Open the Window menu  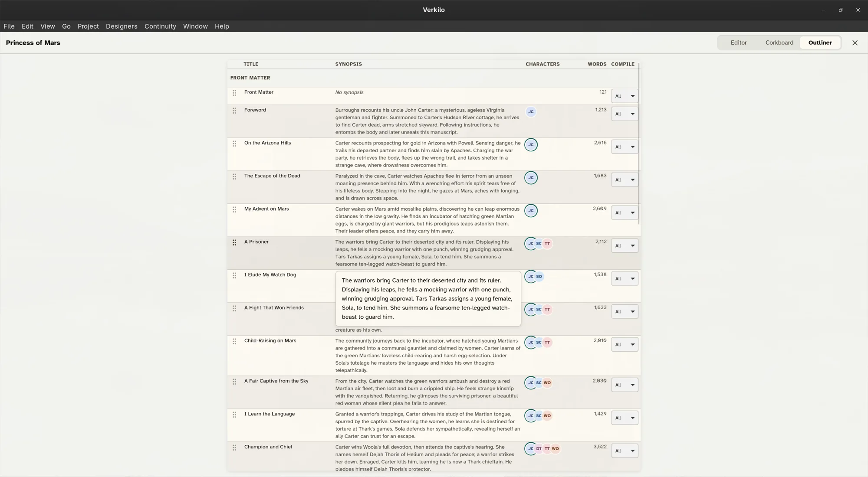pos(195,26)
